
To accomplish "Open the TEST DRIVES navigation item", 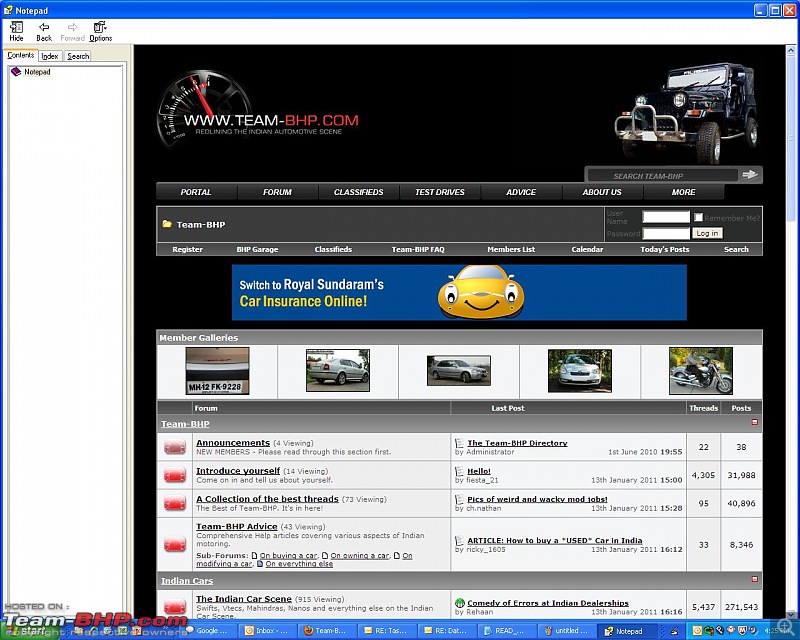I will click(439, 192).
